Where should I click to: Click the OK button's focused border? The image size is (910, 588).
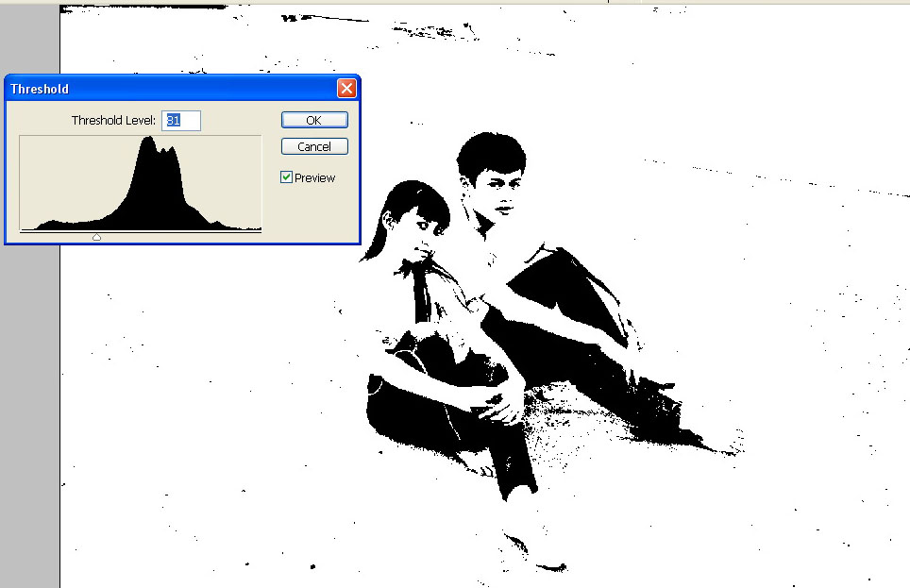pos(313,110)
